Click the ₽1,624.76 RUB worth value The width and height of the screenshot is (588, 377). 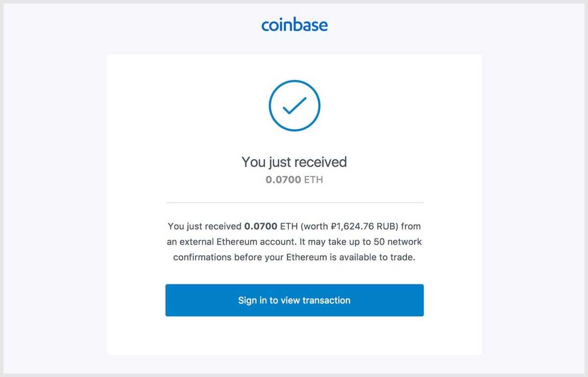click(x=366, y=226)
